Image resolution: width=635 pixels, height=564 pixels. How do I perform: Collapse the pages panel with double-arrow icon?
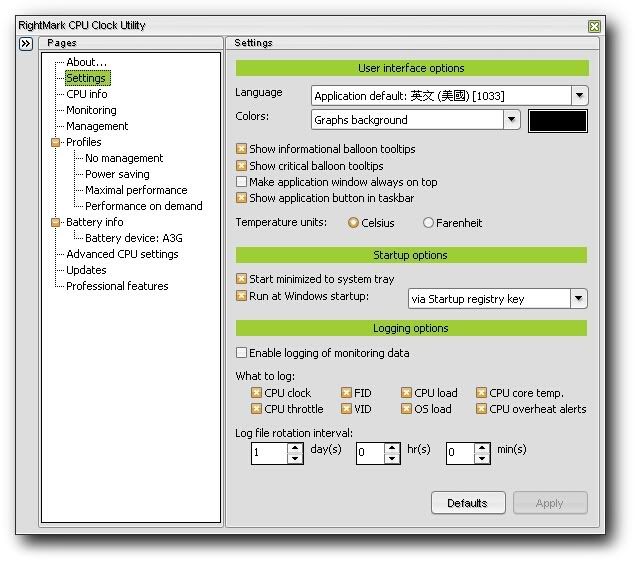tap(26, 43)
